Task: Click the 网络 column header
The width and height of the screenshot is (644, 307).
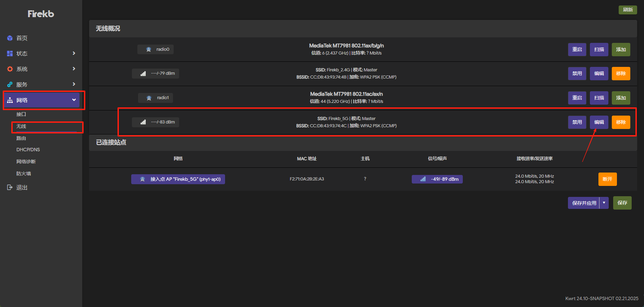Action: tap(178, 158)
